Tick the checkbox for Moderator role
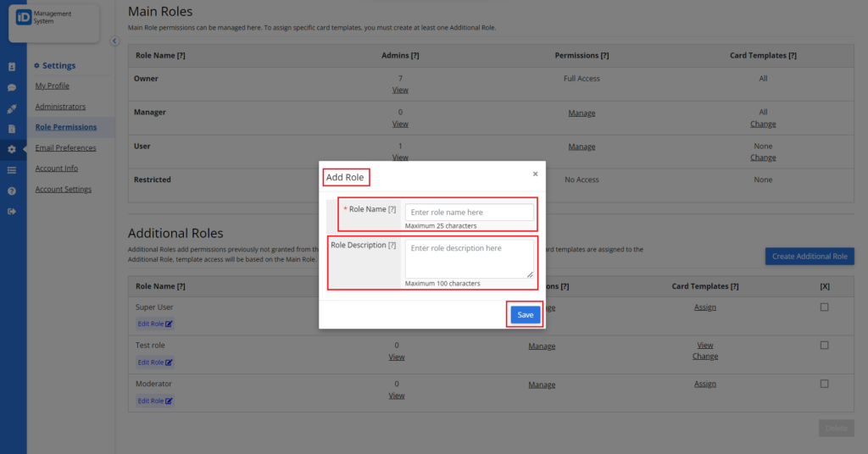 [824, 384]
